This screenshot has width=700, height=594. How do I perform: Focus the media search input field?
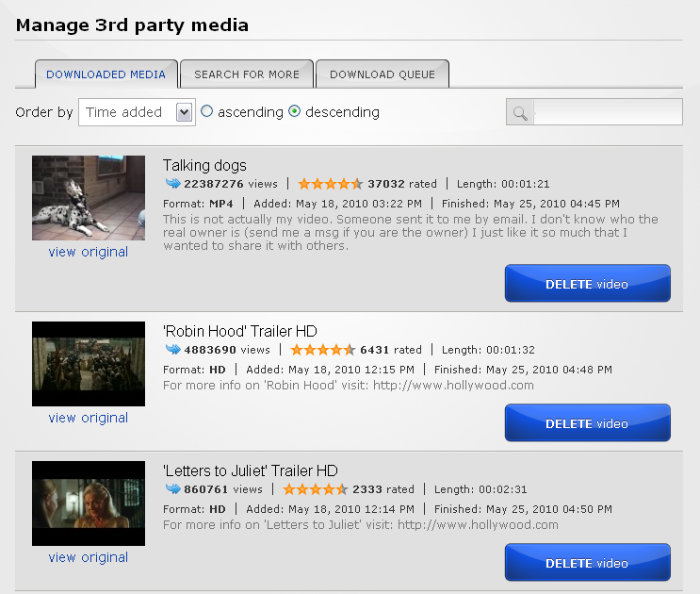tap(608, 112)
